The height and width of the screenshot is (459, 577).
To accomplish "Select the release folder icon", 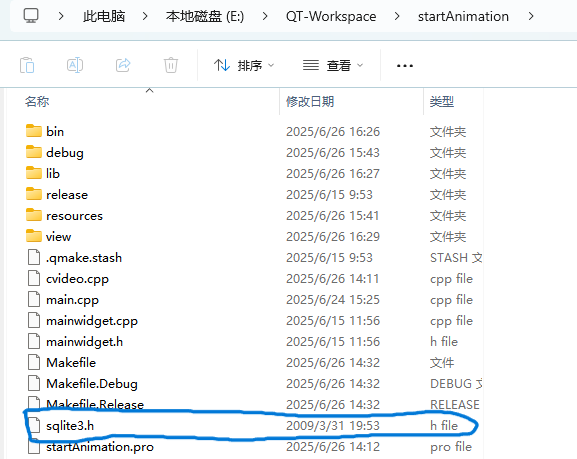I will click(x=34, y=194).
